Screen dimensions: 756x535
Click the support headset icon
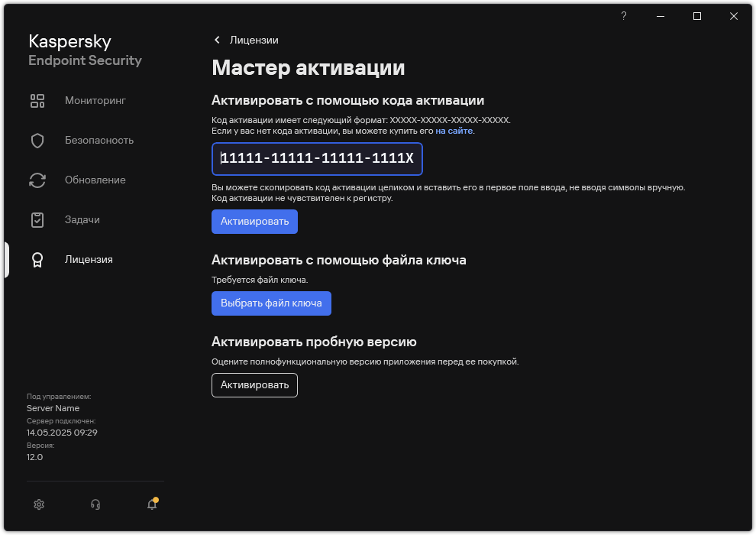(x=95, y=504)
